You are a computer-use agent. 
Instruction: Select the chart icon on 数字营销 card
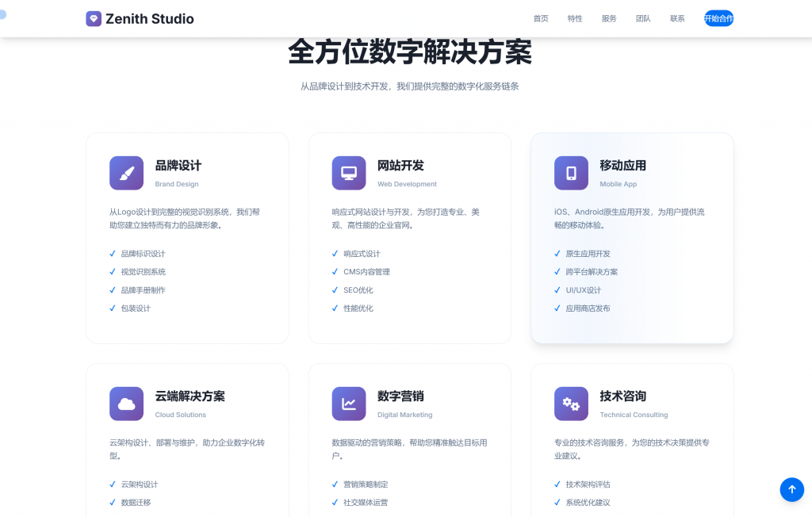[349, 404]
